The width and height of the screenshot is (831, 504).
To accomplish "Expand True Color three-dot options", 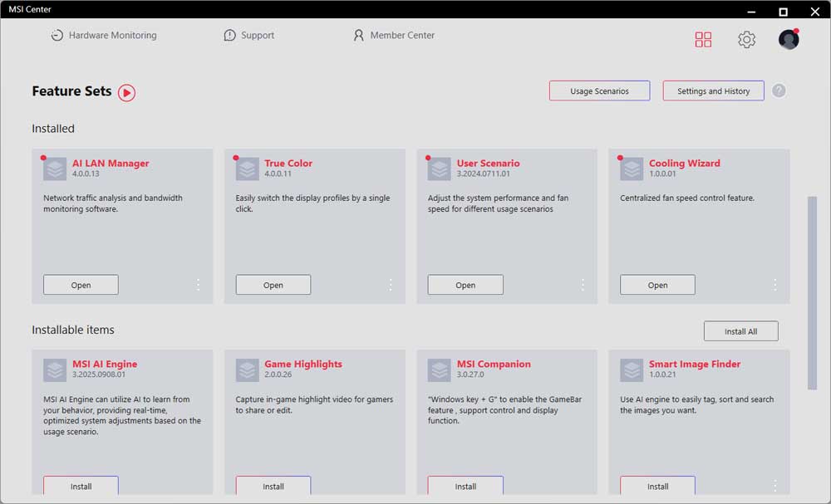I will click(x=391, y=285).
